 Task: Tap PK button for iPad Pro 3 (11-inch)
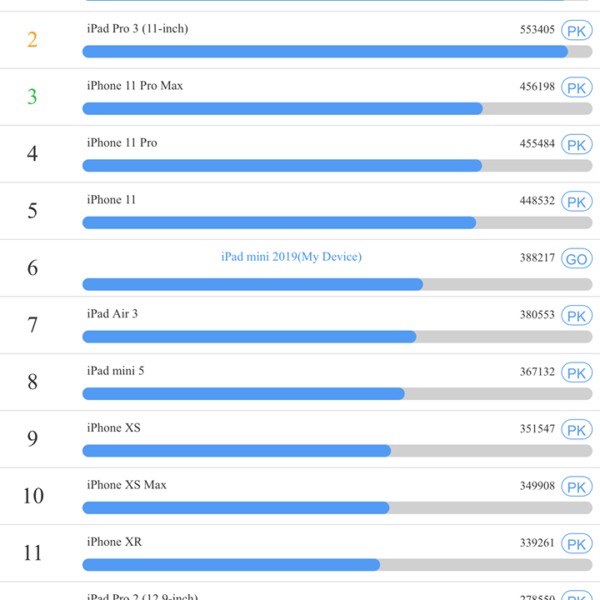(x=577, y=31)
